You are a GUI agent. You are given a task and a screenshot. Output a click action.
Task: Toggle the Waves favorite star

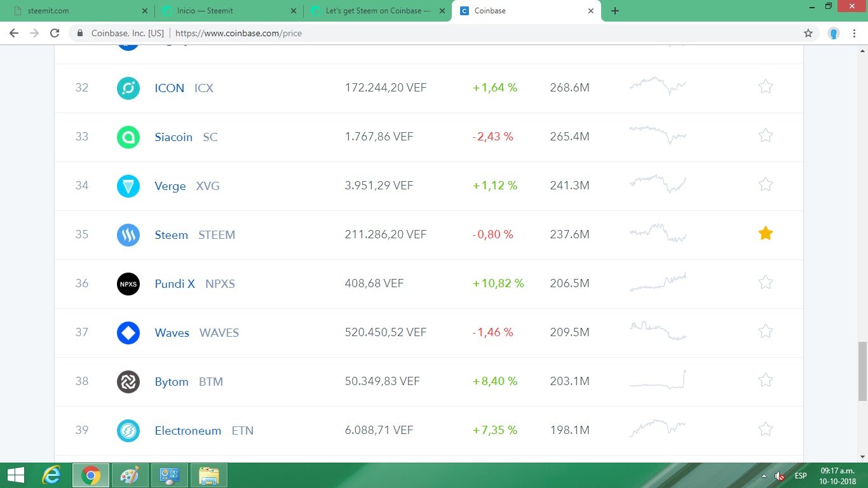click(x=766, y=331)
